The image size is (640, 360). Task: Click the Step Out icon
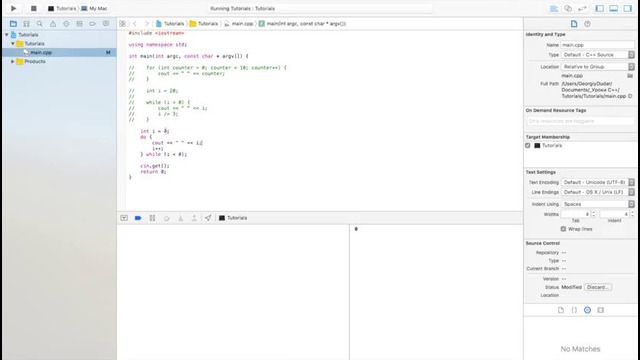pyautogui.click(x=194, y=218)
